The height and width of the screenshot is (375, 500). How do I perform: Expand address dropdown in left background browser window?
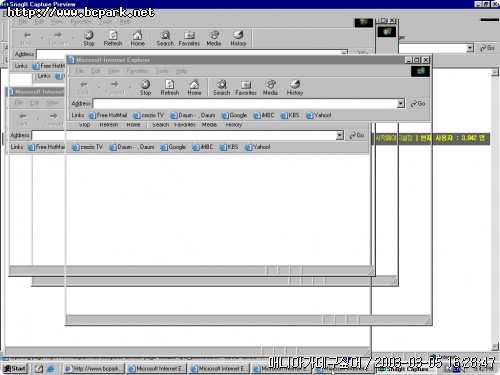(339, 135)
